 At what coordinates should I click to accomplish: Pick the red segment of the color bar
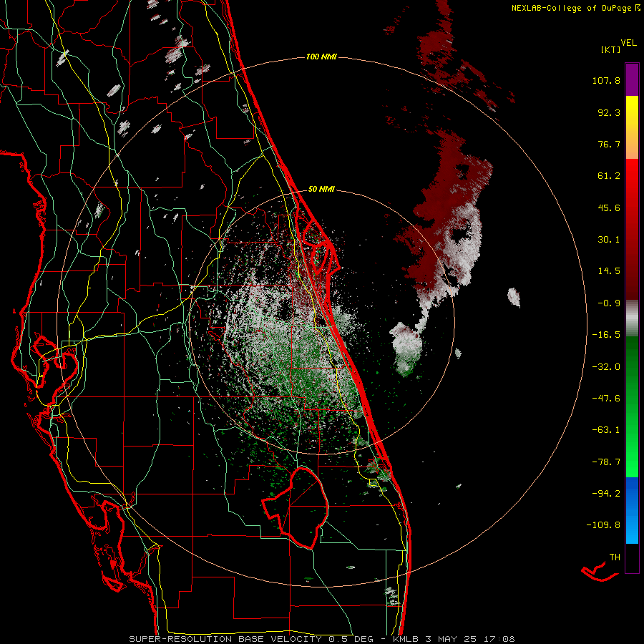pos(632,229)
